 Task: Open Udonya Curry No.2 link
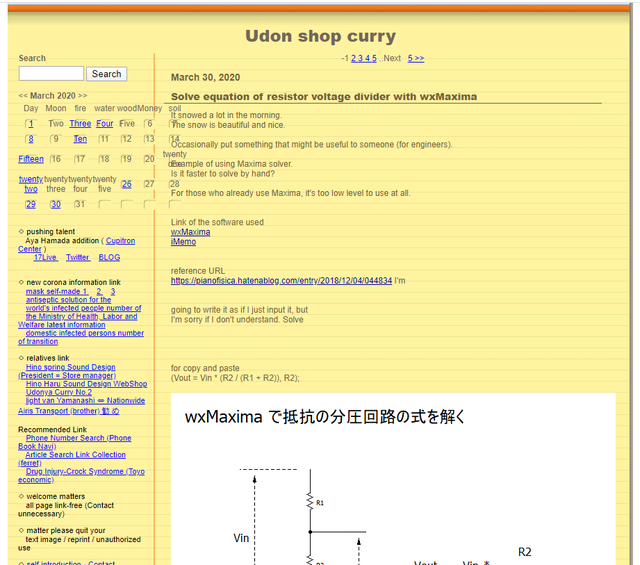pyautogui.click(x=59, y=392)
